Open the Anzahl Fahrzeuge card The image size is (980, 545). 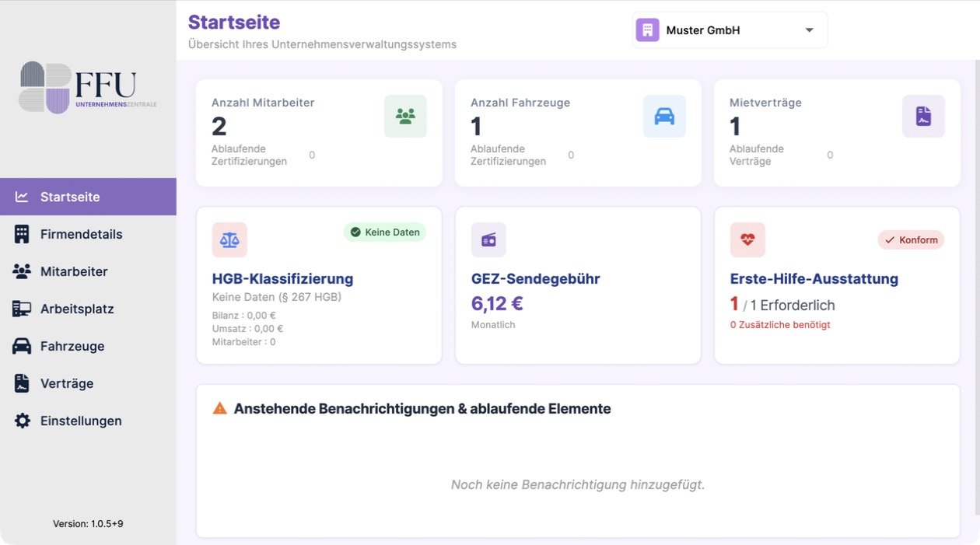[578, 132]
